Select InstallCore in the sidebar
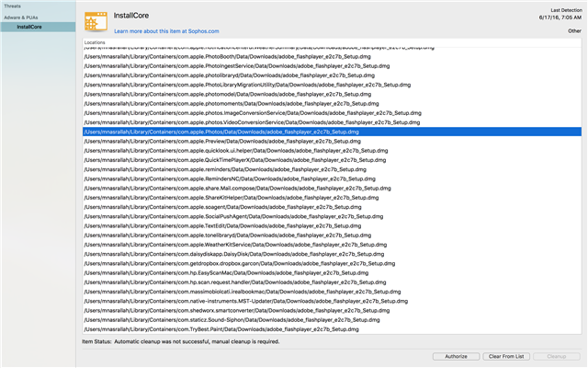 tap(38, 27)
